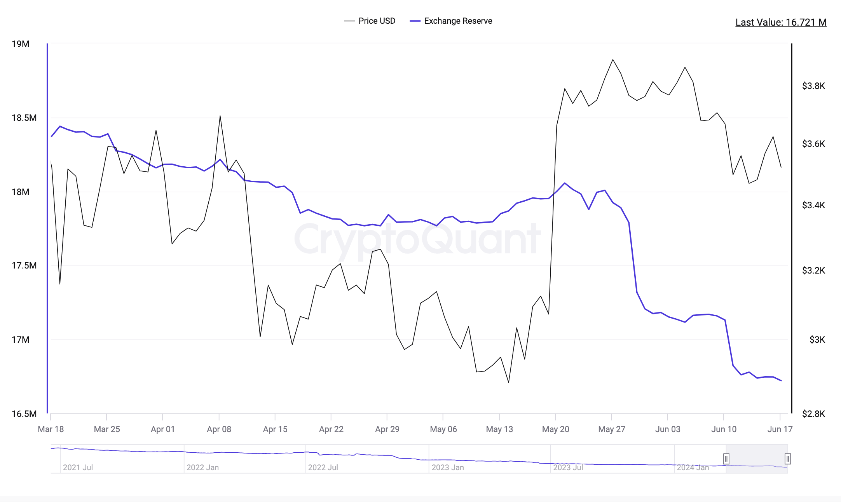Image resolution: width=841 pixels, height=504 pixels.
Task: Click the 16.5M left axis label
Action: tap(24, 414)
